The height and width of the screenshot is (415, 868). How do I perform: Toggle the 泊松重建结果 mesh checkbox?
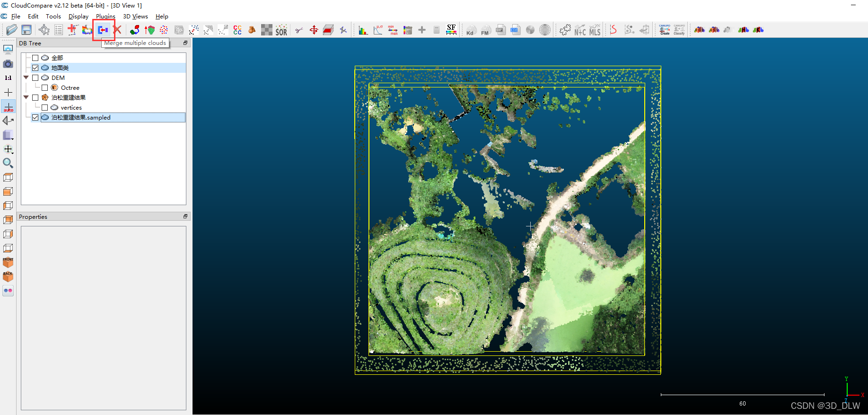coord(35,97)
